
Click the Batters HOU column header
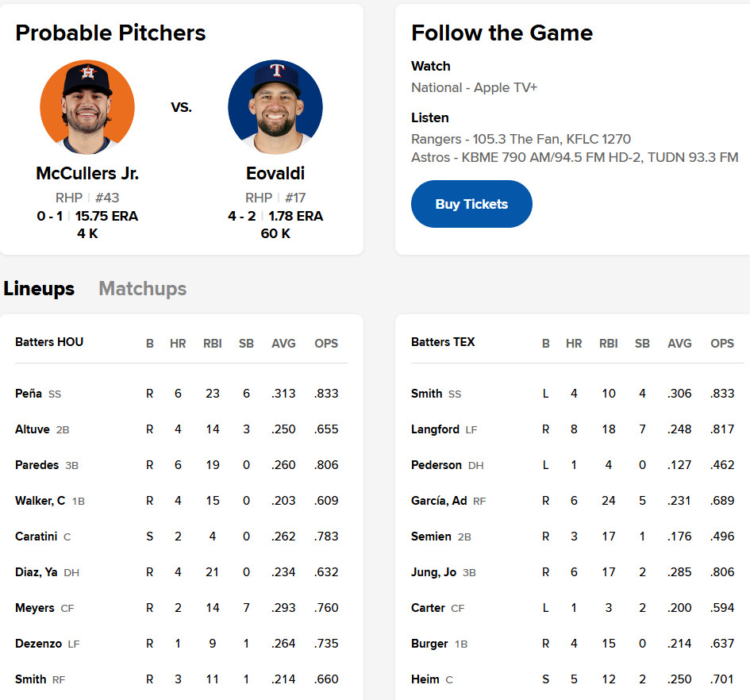pos(49,342)
